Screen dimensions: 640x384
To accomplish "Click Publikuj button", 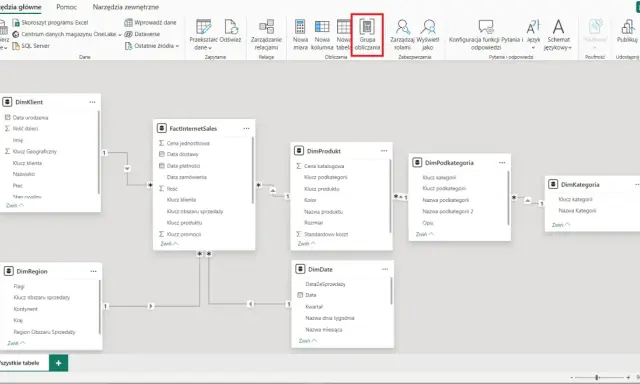I will pyautogui.click(x=627, y=31).
